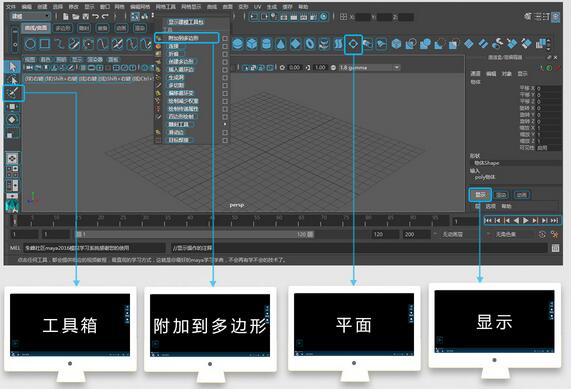Click the NURBS circle shelf icon

[x=30, y=44]
